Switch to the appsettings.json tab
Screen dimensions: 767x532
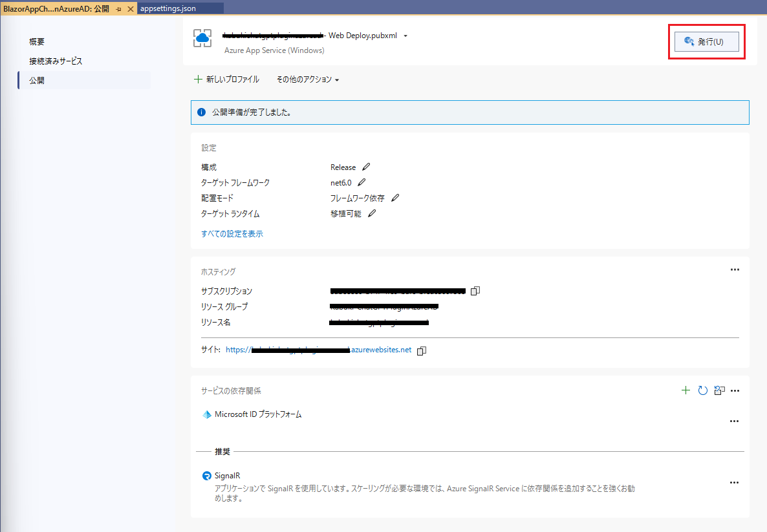(x=180, y=8)
